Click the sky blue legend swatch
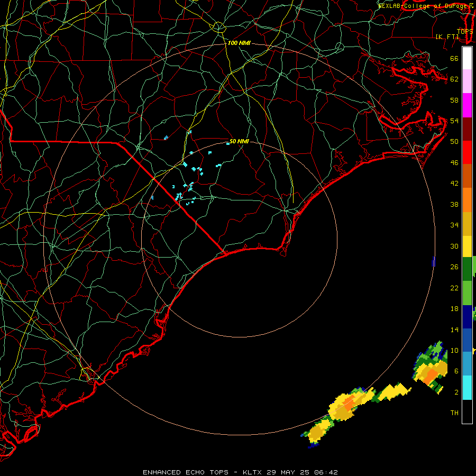 point(467,363)
